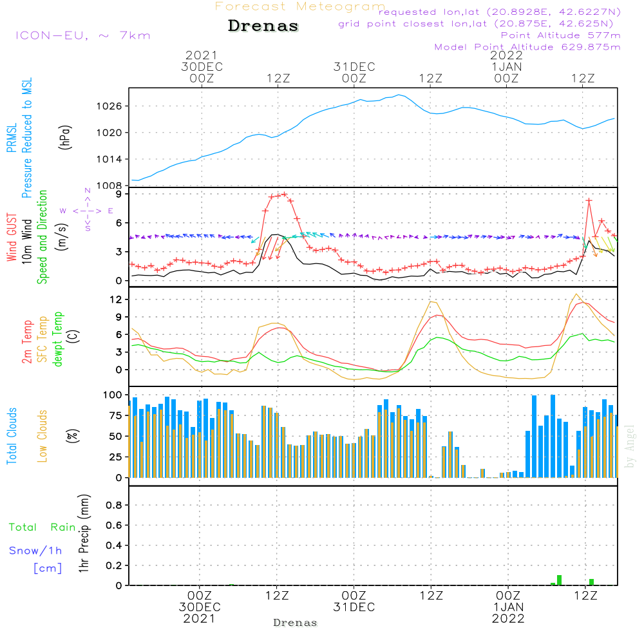Click bottom-axis "00Z 30DEC 2021" date label
Viewport: 644px width, 644px height.
point(200,607)
